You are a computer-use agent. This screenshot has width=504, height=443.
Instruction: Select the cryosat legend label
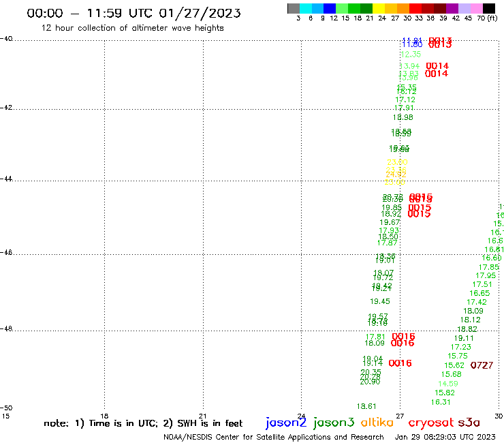pos(431,423)
